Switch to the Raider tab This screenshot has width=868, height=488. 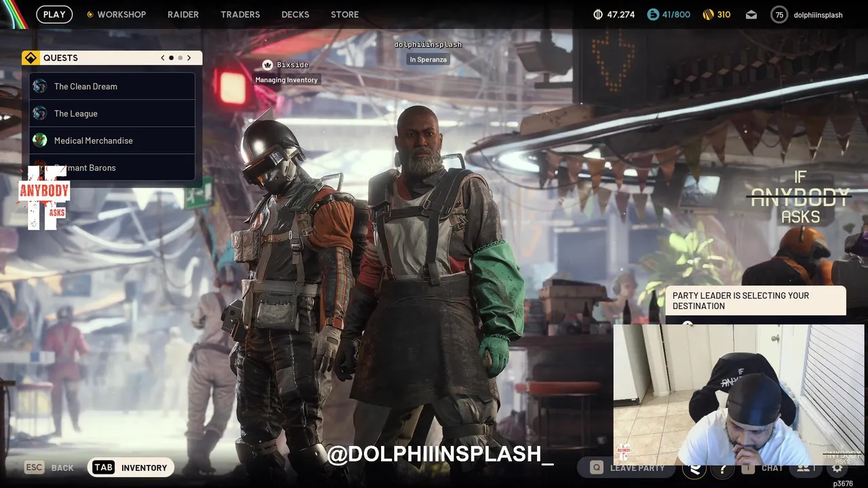click(183, 14)
